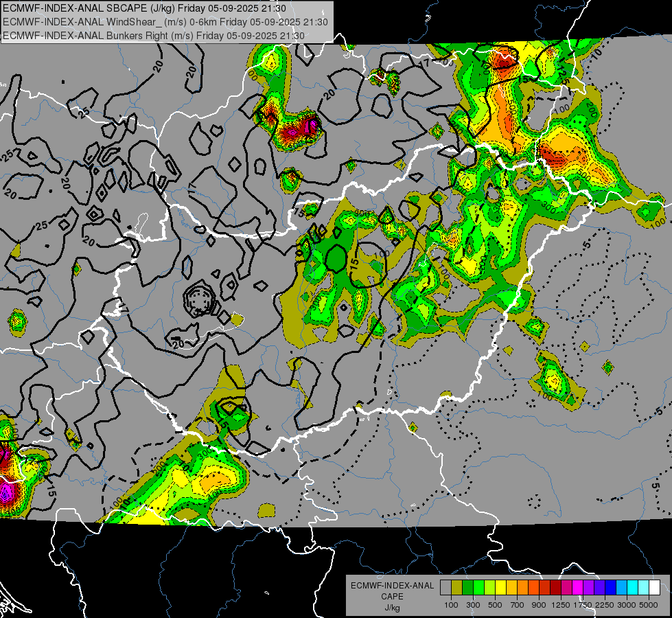The image size is (672, 618).
Task: Click the 100 tick label in legend
Action: tap(451, 605)
